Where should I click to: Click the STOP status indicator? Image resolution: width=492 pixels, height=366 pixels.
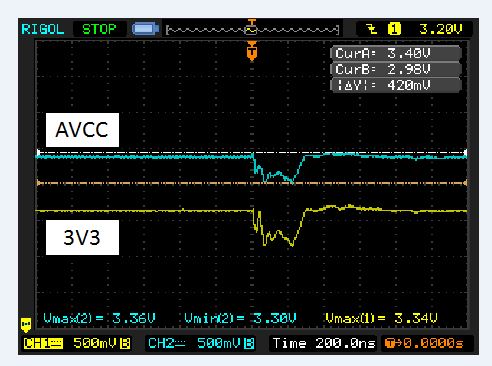coord(99,29)
